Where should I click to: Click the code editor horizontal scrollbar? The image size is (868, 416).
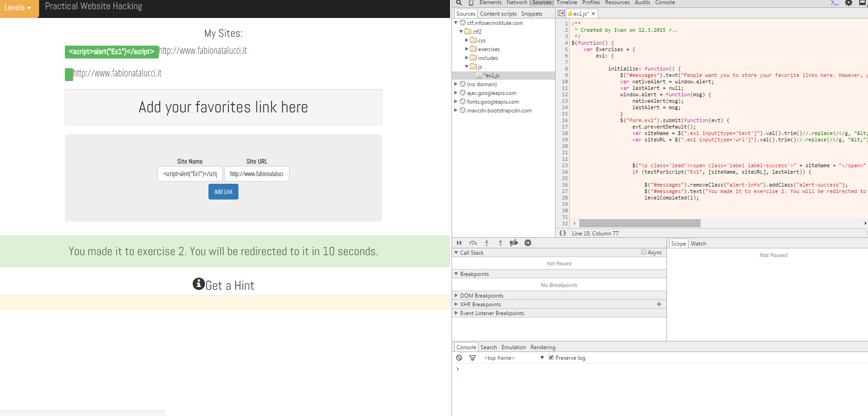point(640,223)
